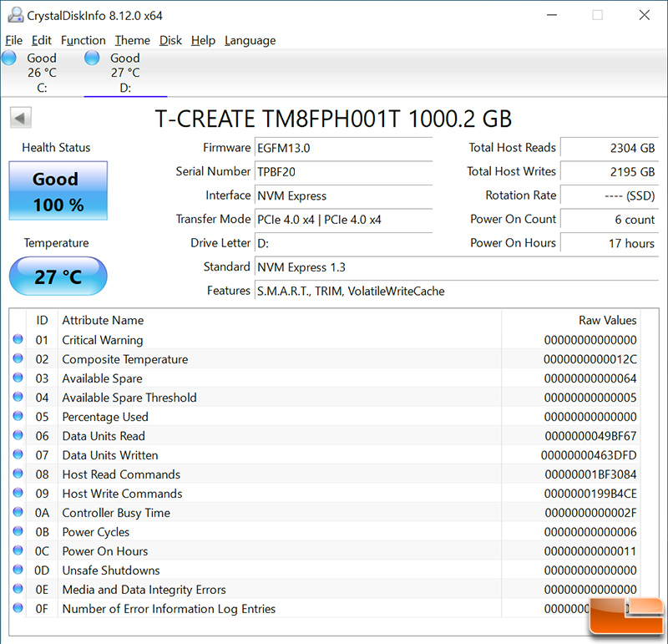Click the ID column header
This screenshot has width=668, height=644.
42,321
